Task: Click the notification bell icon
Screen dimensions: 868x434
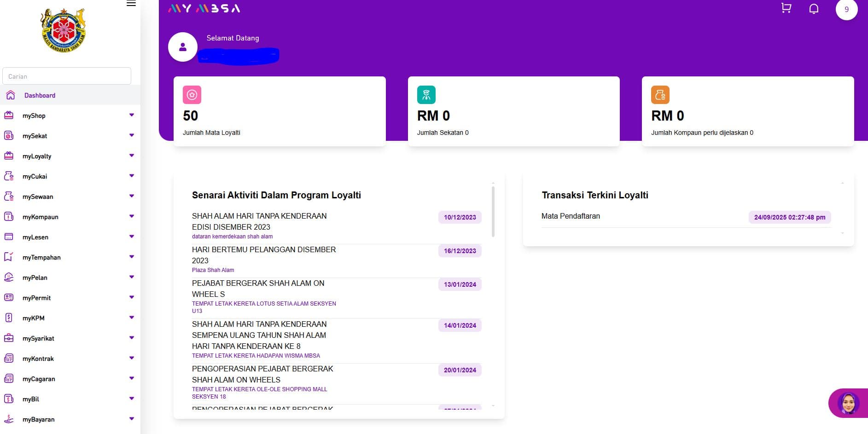Action: click(814, 8)
